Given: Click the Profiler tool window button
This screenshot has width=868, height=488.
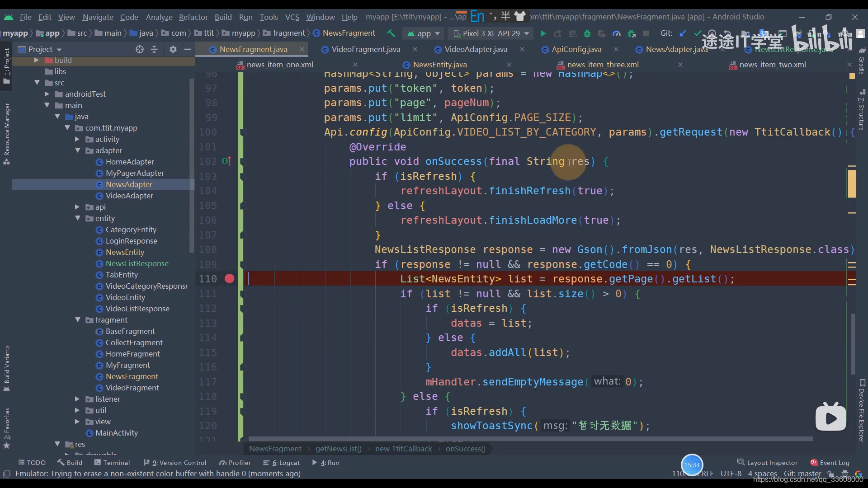Looking at the screenshot, I should tap(235, 463).
